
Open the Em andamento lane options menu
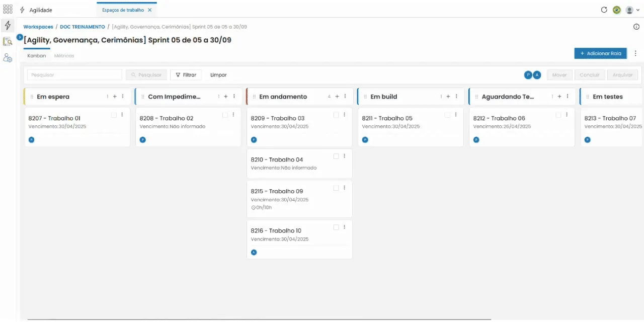345,97
